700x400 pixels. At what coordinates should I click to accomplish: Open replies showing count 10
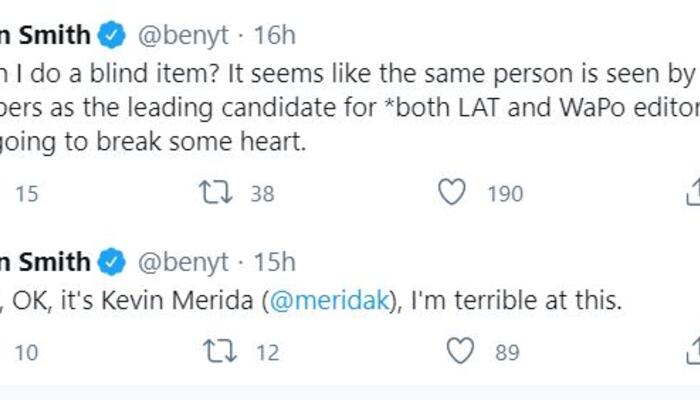tap(26, 351)
